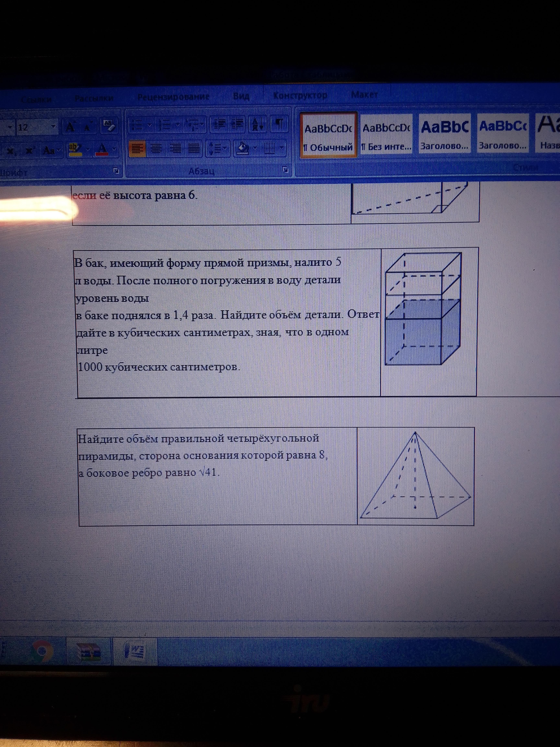Open Google Chrome from taskbar

coord(42,651)
